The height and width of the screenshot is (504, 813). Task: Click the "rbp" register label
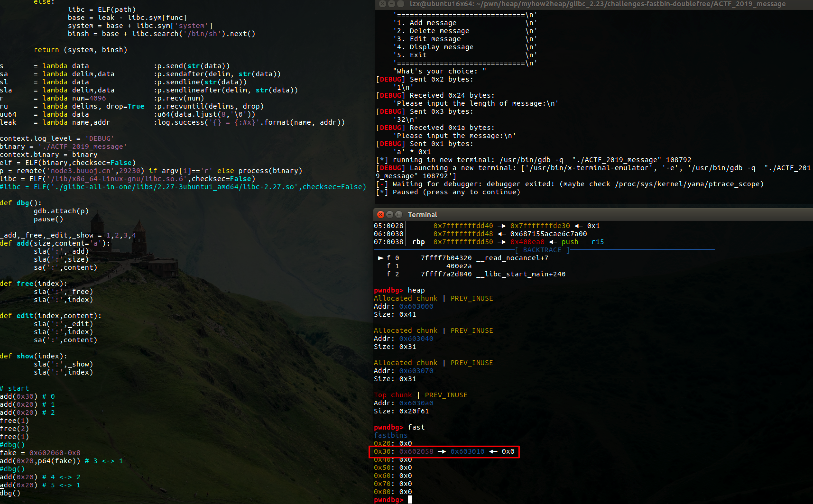pos(419,242)
